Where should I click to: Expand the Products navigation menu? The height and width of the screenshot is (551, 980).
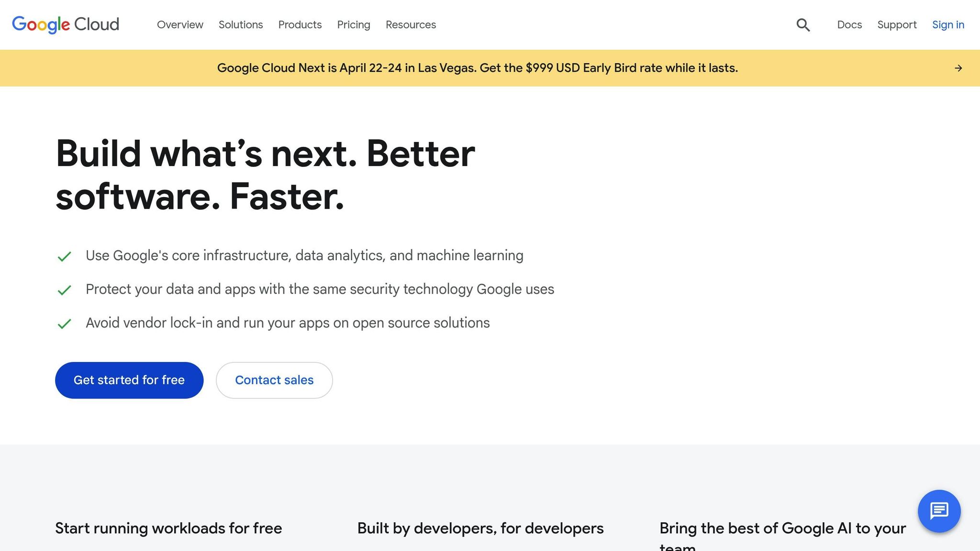tap(300, 25)
